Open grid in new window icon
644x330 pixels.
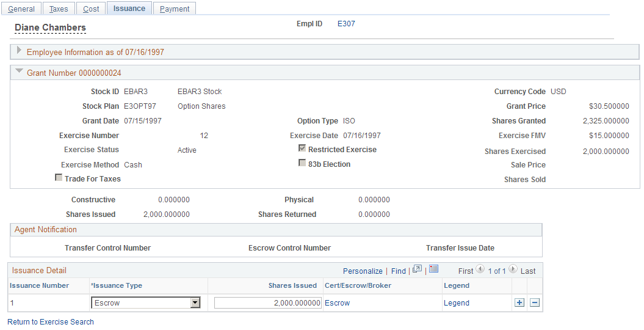418,269
